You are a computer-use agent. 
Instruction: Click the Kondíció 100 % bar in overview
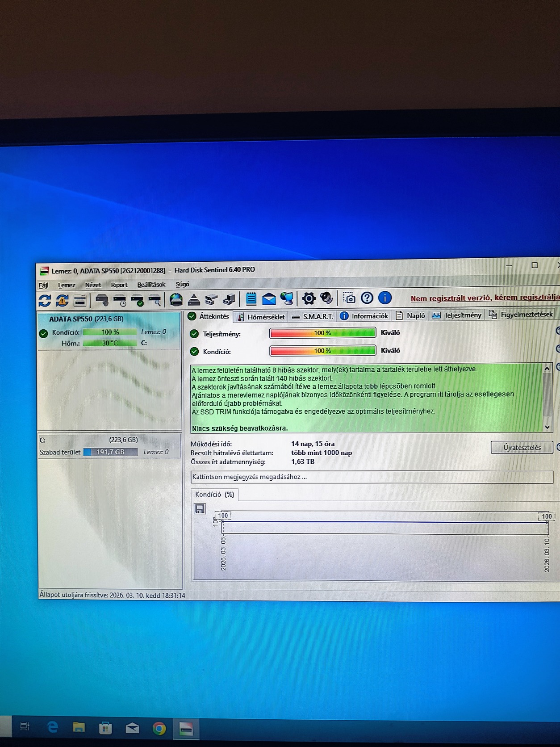click(x=322, y=351)
